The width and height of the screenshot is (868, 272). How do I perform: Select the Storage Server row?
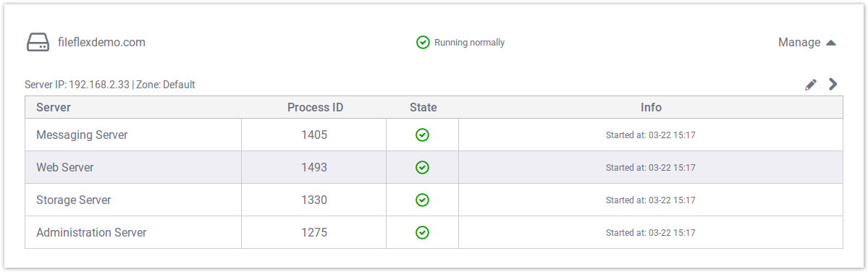tap(434, 200)
